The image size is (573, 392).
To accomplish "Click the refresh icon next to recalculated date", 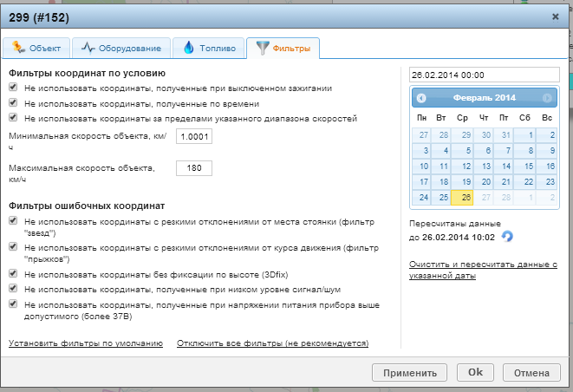I will coord(508,236).
